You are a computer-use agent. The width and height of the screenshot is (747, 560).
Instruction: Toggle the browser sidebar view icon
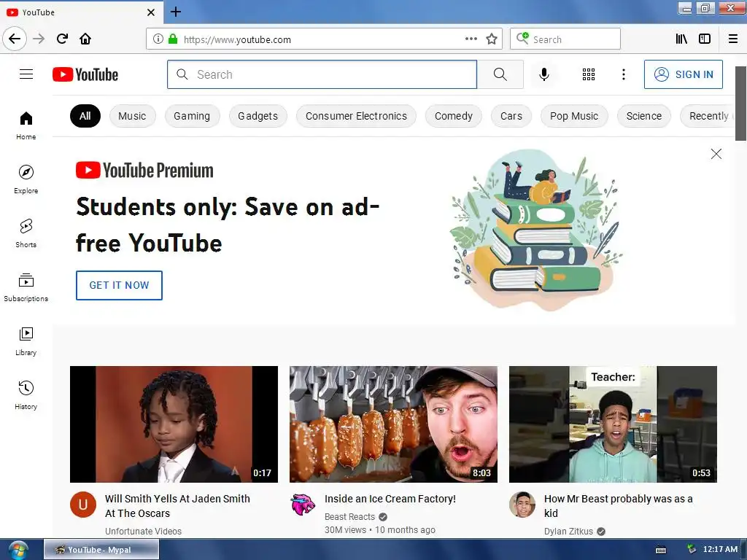click(x=705, y=39)
